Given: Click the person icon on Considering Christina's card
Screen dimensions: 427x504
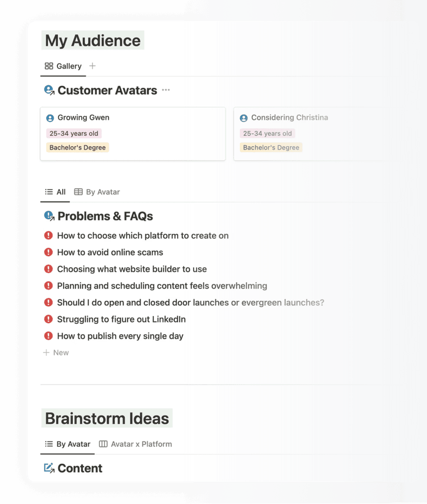Looking at the screenshot, I should click(x=243, y=118).
